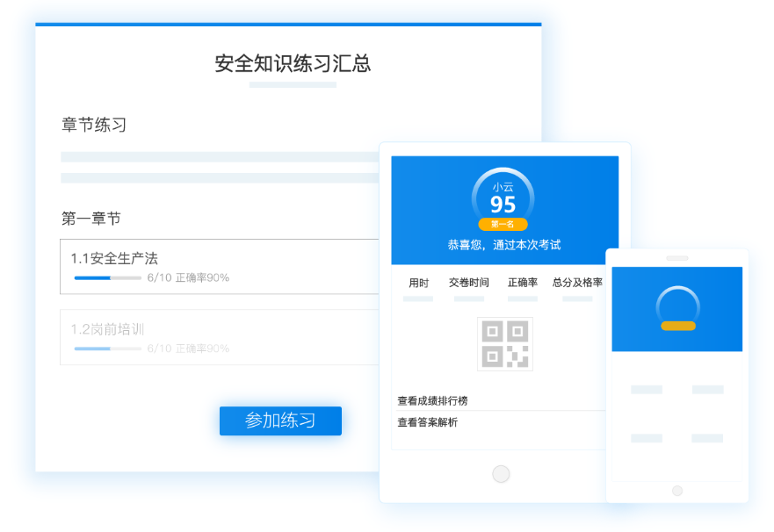The width and height of the screenshot is (774, 532).
Task: Open 查看成绩排行榜 on the tablet
Action: coord(432,400)
